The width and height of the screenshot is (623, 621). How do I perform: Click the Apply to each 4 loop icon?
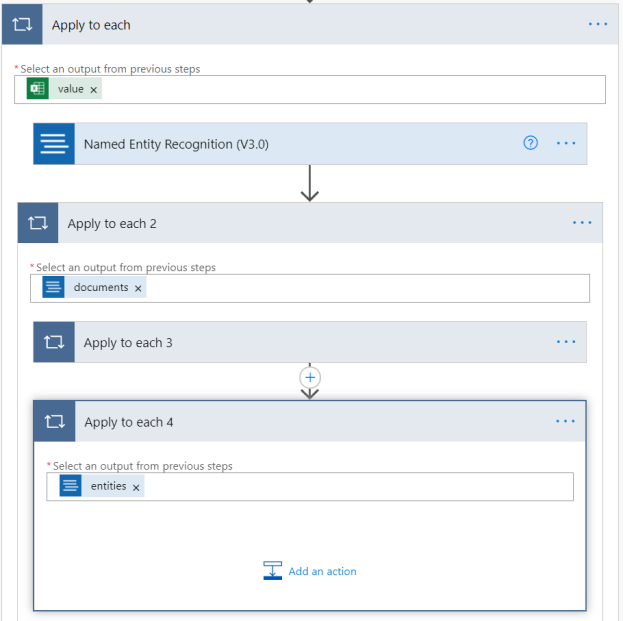(54, 422)
